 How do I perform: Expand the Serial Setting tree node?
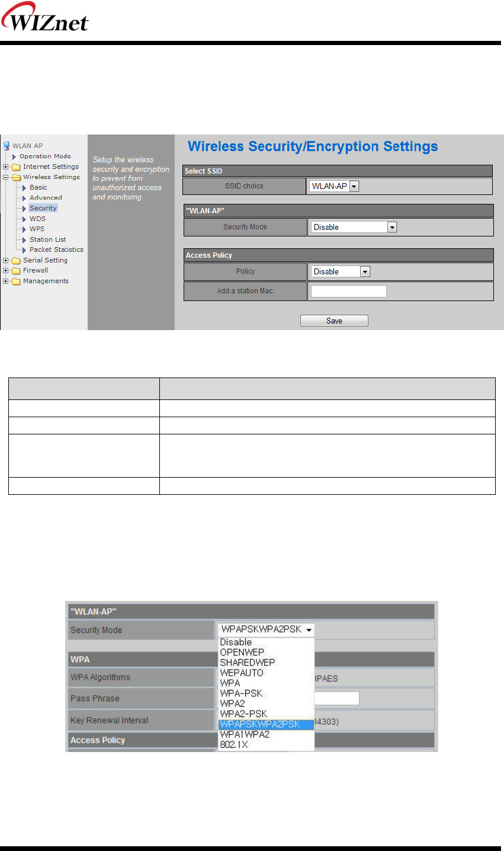pos(6,260)
